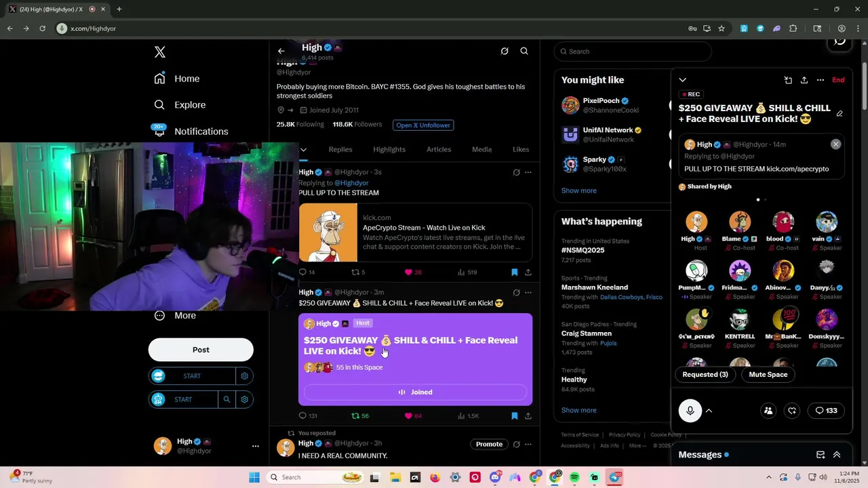Share the PULL UP TO THE STREAM post

coord(528,272)
